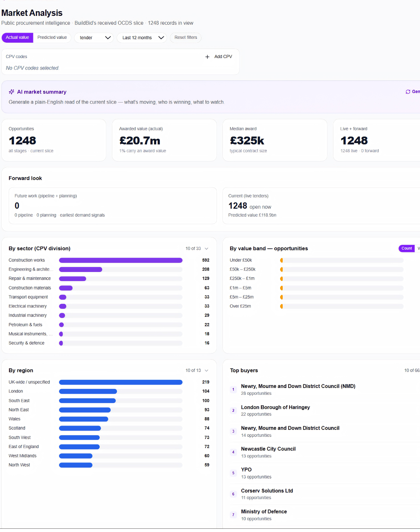Select Petroleum & fuels sector row
The image size is (420, 532).
click(x=109, y=325)
